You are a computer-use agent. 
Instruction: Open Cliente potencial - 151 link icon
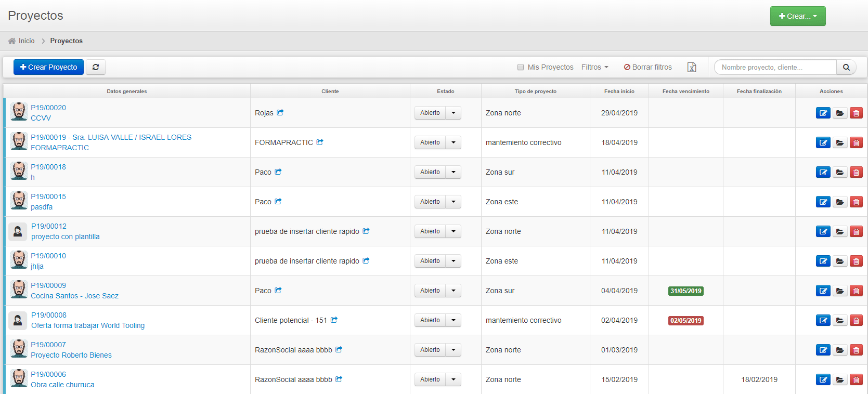pos(334,320)
